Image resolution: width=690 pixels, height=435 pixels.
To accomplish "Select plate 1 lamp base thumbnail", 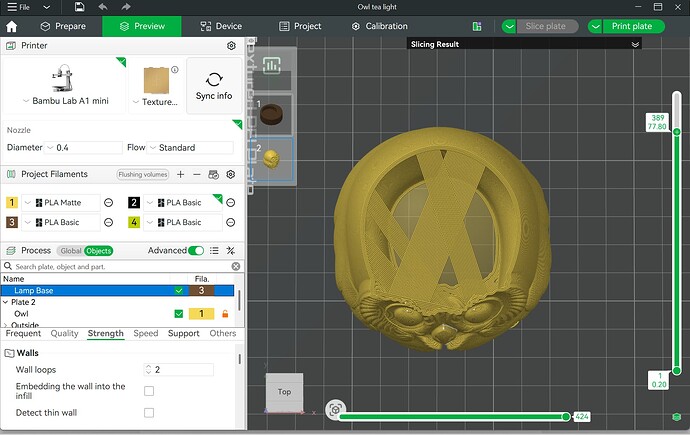I will [x=272, y=114].
